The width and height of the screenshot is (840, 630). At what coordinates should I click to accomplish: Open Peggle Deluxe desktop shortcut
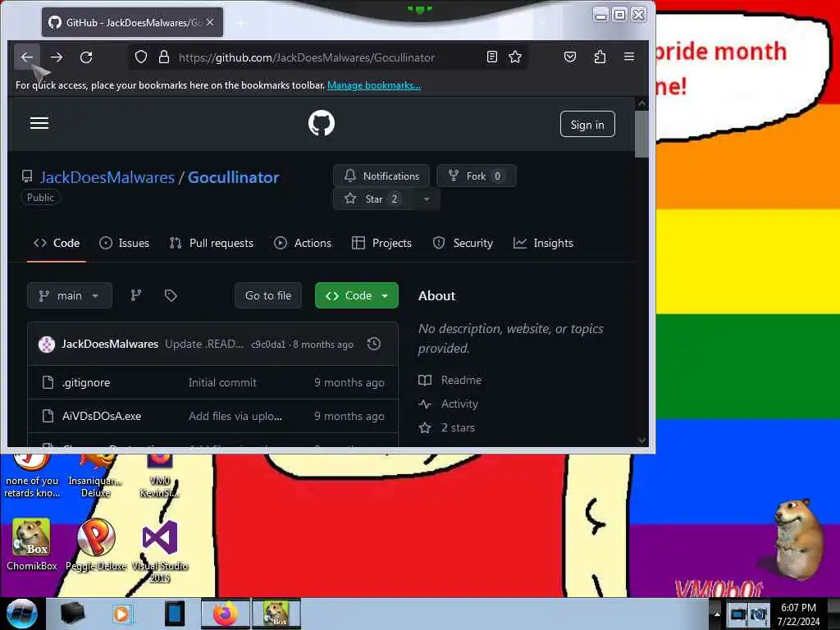point(96,545)
